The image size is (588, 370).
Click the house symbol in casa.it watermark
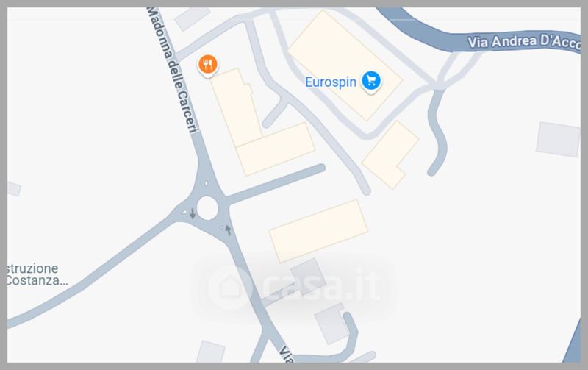pos(230,288)
